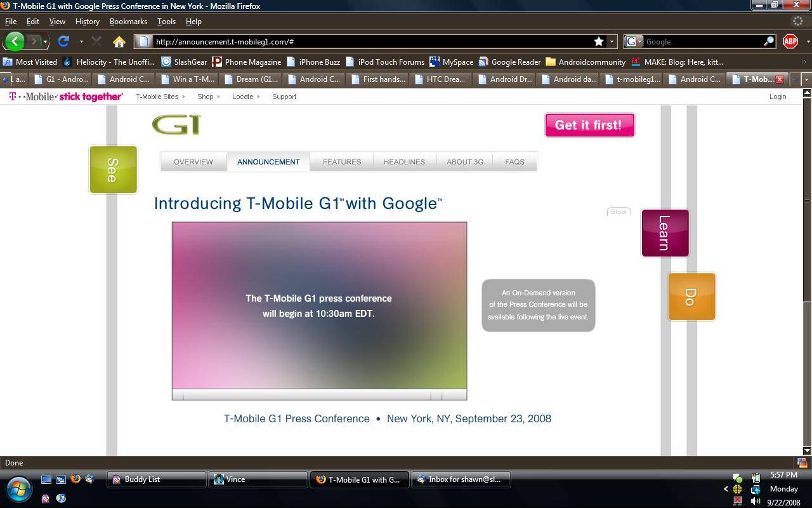Viewport: 812px width, 508px height.
Task: Switch to the FEATURES page tab
Action: click(342, 162)
